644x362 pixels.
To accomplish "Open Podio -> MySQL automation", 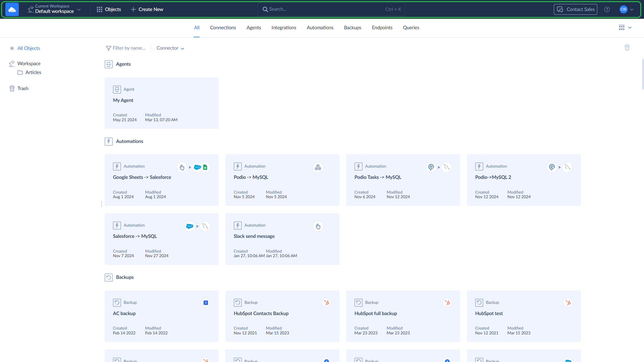I will (x=282, y=180).
